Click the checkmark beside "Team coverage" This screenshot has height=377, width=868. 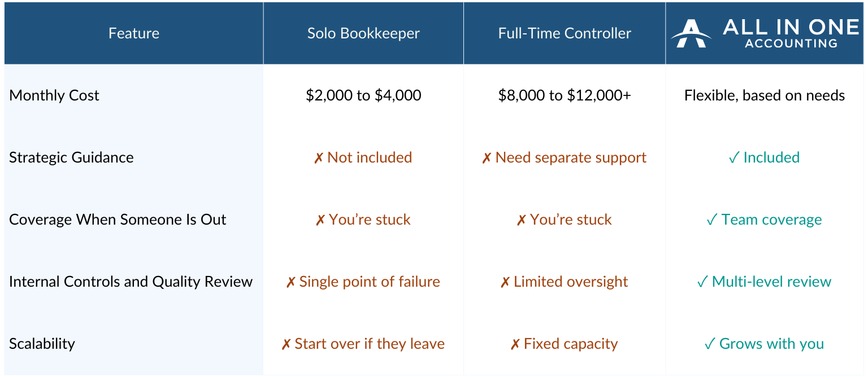point(712,220)
